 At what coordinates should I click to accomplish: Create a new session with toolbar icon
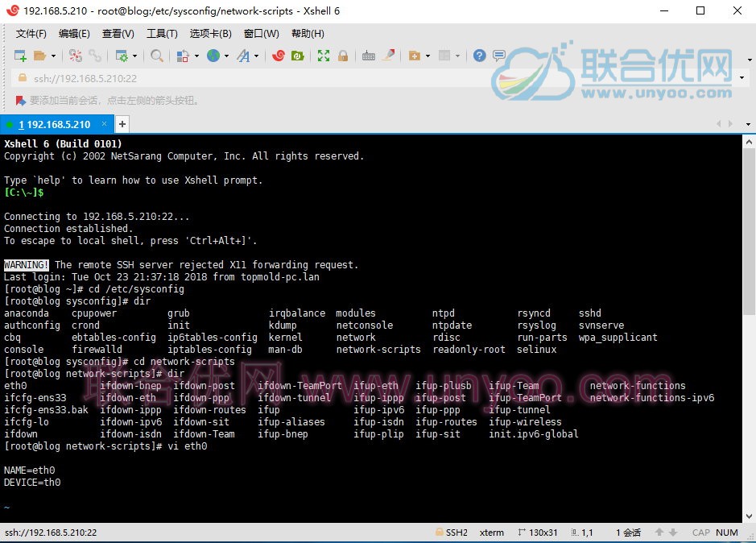pos(20,56)
